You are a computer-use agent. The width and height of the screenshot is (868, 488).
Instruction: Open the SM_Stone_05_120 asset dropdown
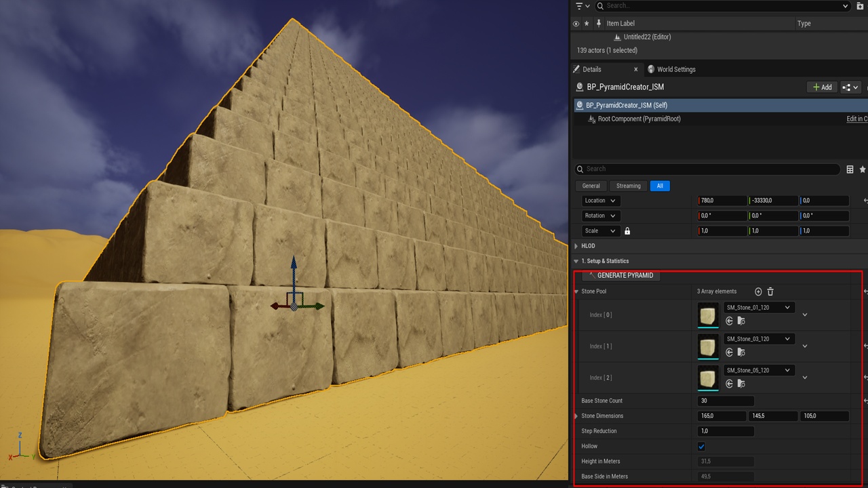click(x=759, y=370)
